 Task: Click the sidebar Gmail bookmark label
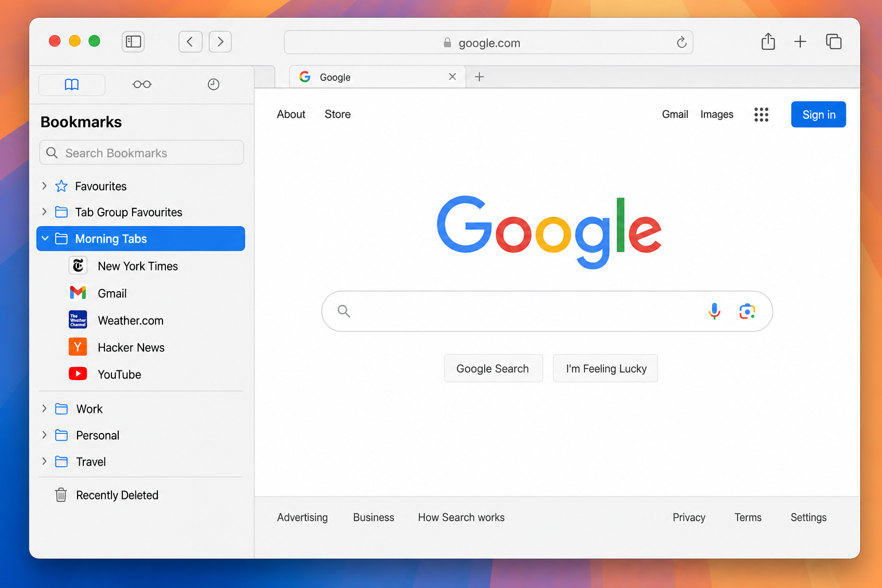[112, 293]
